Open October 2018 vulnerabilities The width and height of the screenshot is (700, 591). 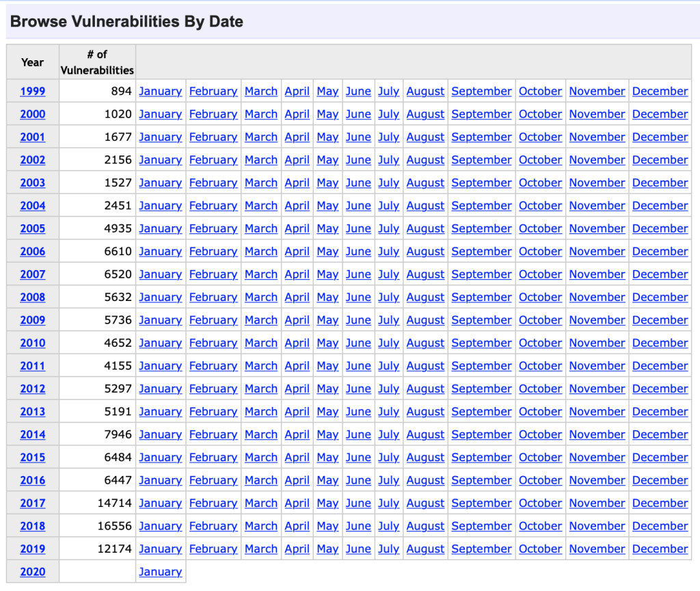point(540,526)
